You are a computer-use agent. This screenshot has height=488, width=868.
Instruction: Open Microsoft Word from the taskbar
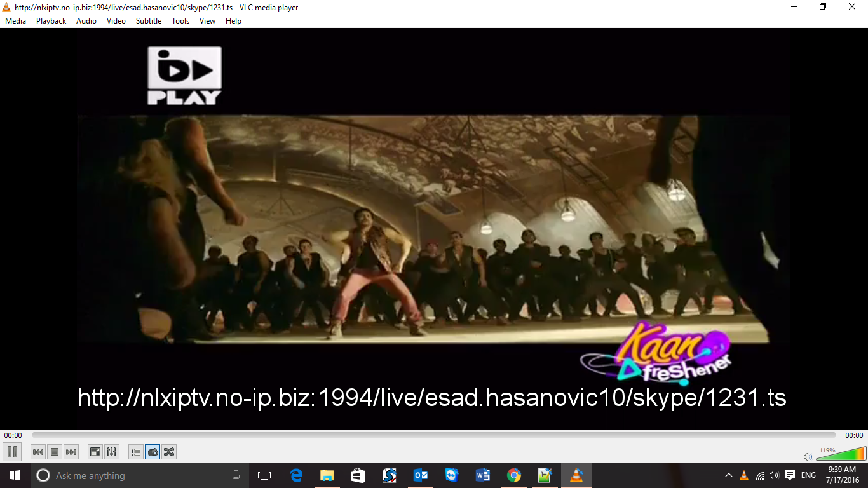click(x=483, y=475)
